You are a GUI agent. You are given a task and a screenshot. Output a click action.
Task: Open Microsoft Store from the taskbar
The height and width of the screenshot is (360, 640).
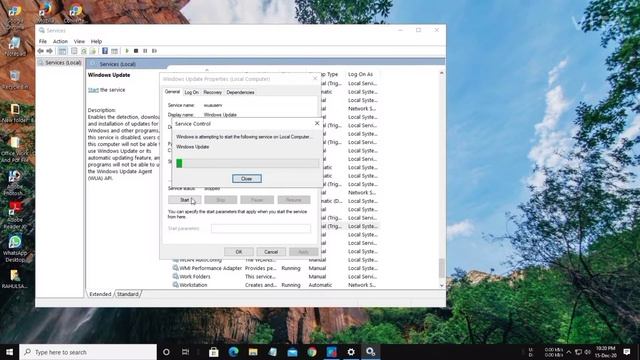click(x=213, y=352)
